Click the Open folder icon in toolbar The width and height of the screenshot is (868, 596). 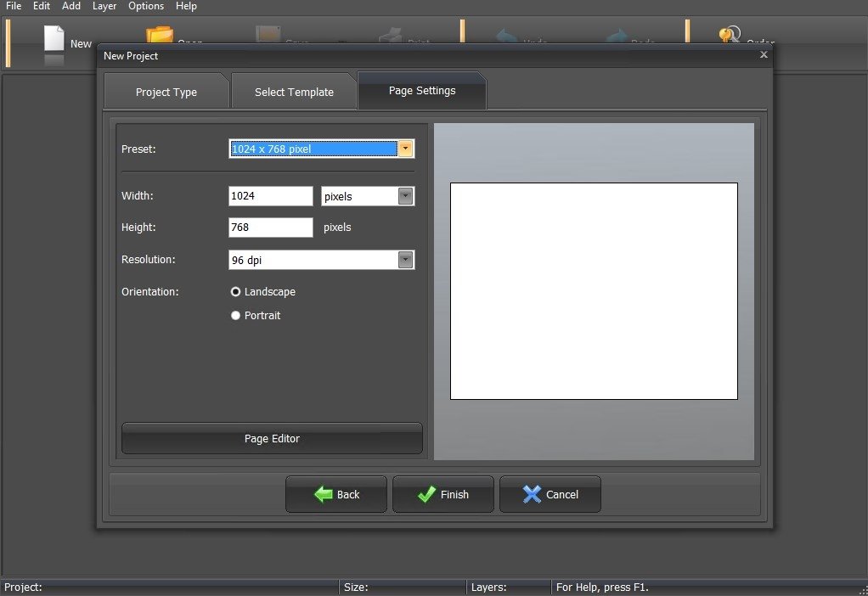coord(160,34)
